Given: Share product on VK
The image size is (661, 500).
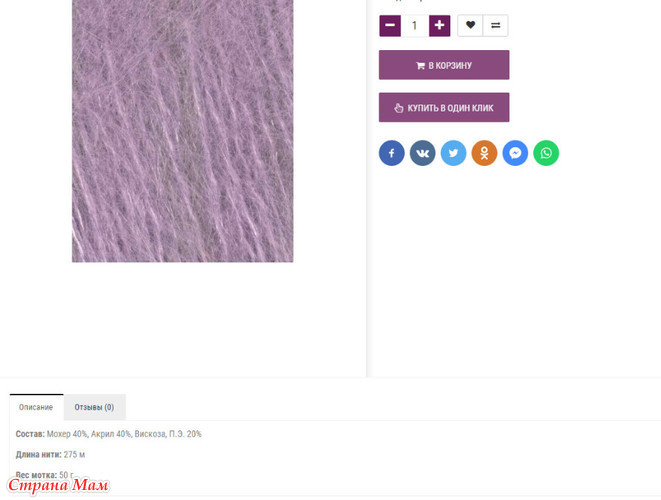Looking at the screenshot, I should [422, 153].
